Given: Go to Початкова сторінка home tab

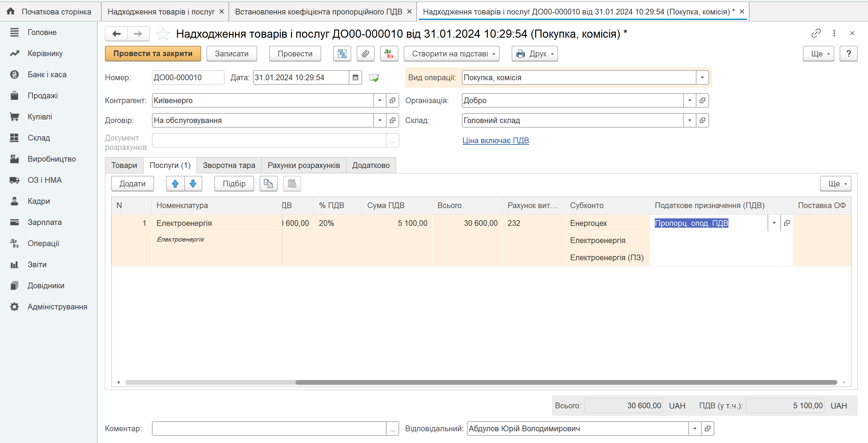Looking at the screenshot, I should coord(51,11).
